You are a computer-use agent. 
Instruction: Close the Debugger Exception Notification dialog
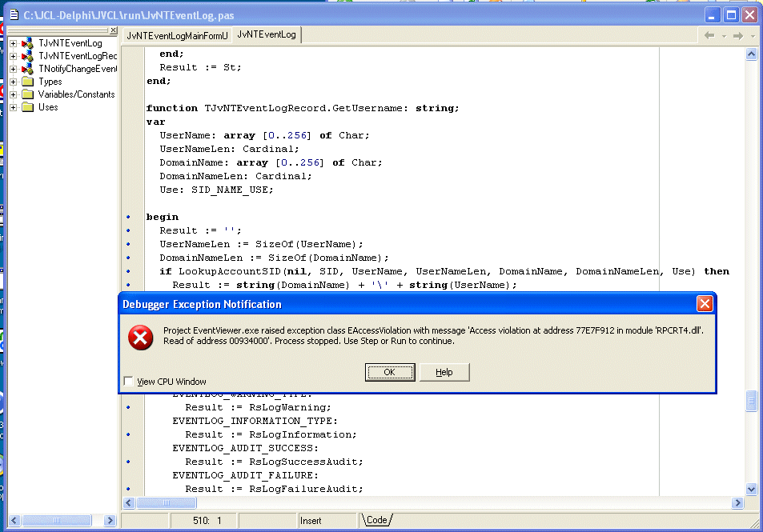pyautogui.click(x=704, y=304)
